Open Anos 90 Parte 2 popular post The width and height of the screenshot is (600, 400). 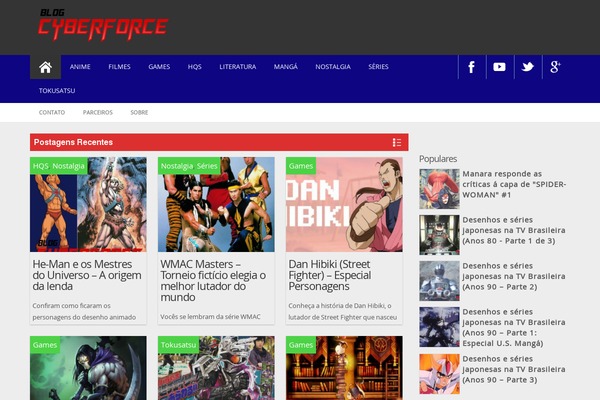click(x=514, y=276)
